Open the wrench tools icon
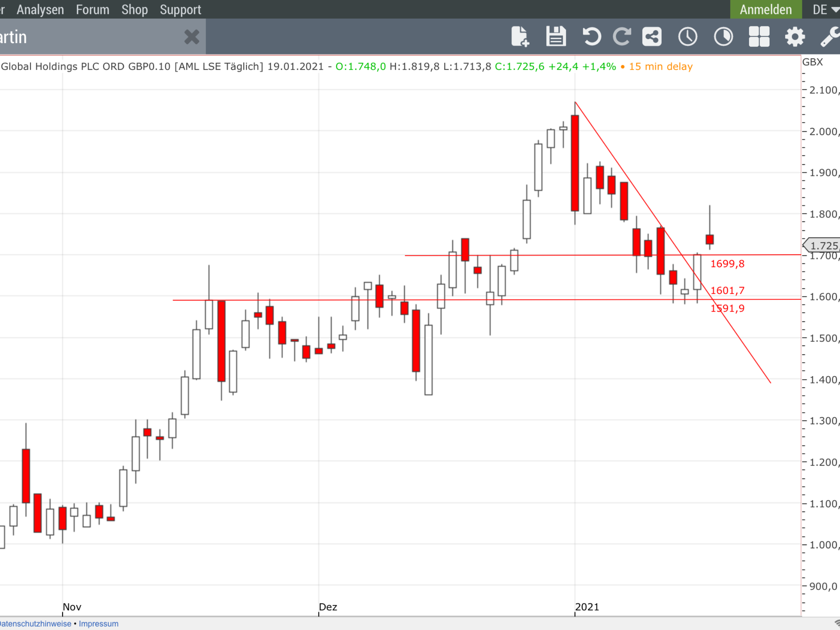 click(830, 37)
